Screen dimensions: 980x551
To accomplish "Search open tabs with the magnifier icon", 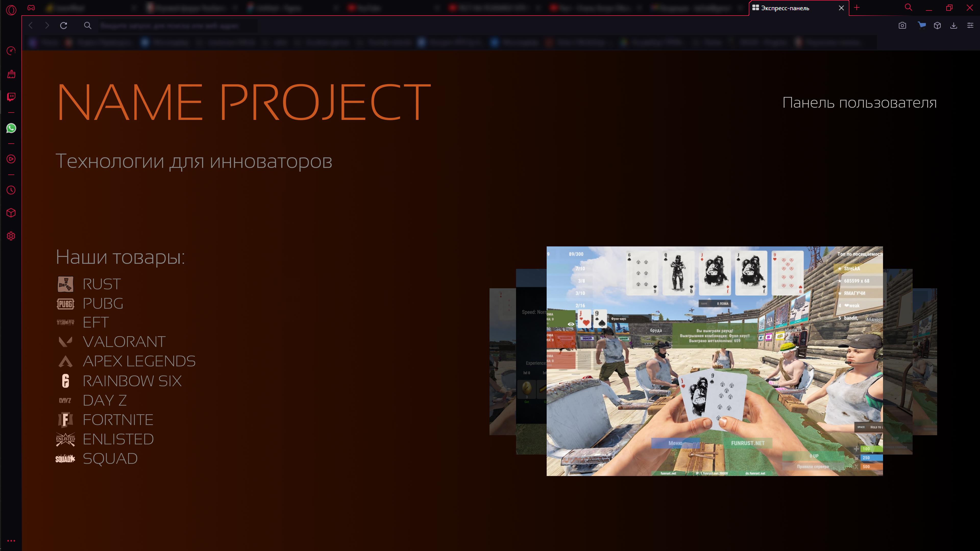I will (x=909, y=8).
